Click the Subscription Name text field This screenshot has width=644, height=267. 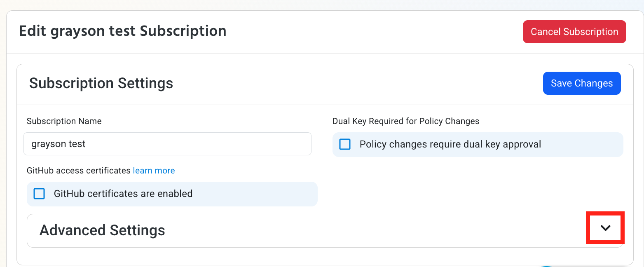pos(167,143)
